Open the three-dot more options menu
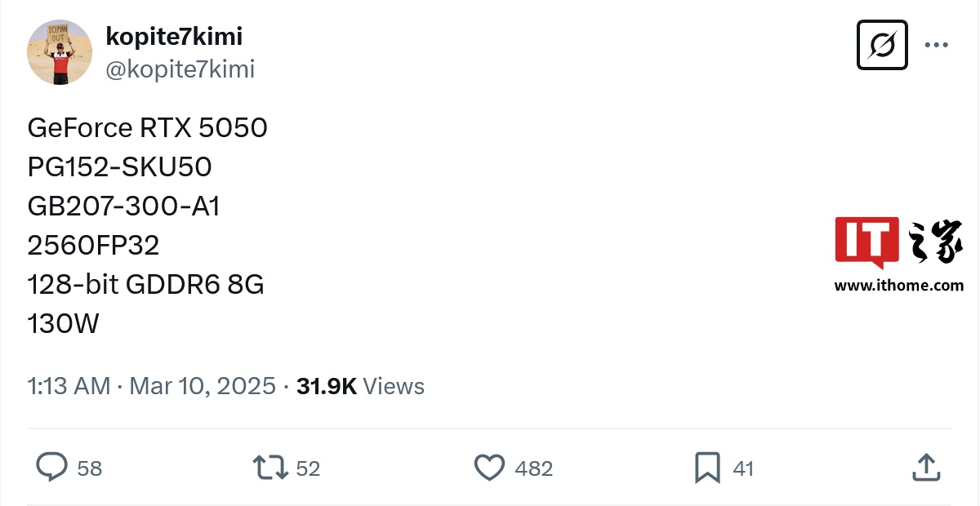980x506 pixels. pos(936,45)
